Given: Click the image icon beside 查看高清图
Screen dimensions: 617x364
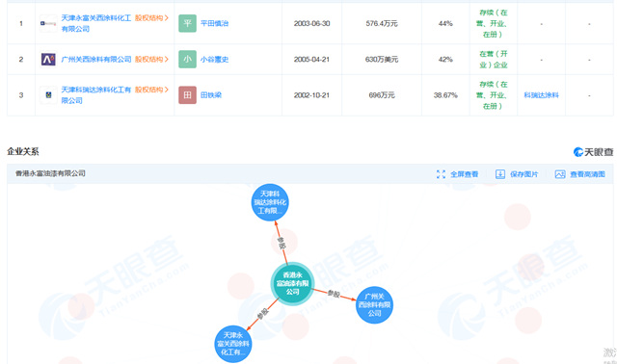Looking at the screenshot, I should [x=560, y=174].
